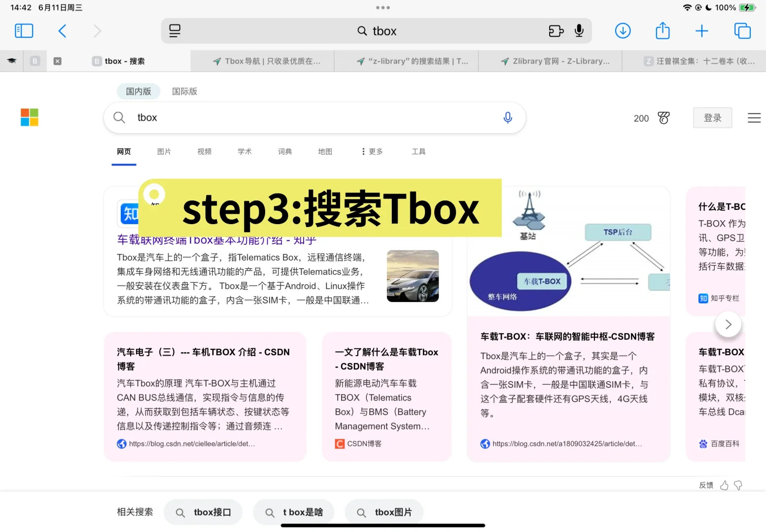Switch to 地图 results
Viewport: 766px width, 532px height.
tap(325, 152)
